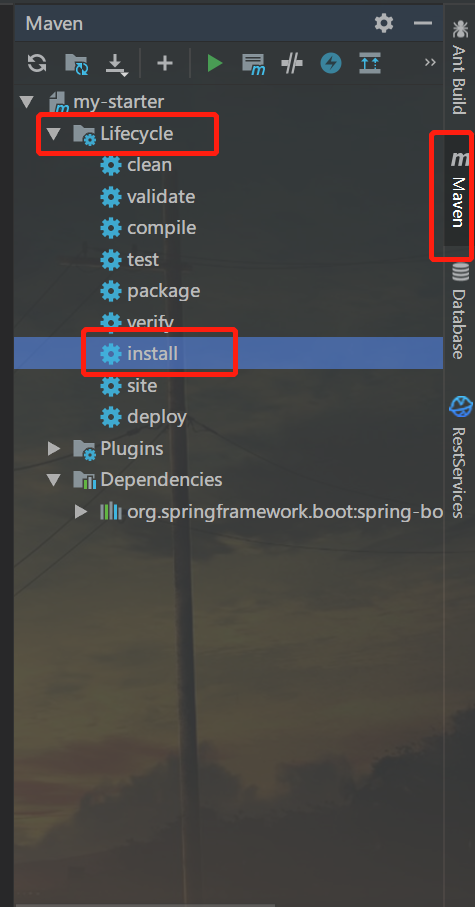Expand the Plugins tree node
This screenshot has height=907, width=475.
point(54,448)
